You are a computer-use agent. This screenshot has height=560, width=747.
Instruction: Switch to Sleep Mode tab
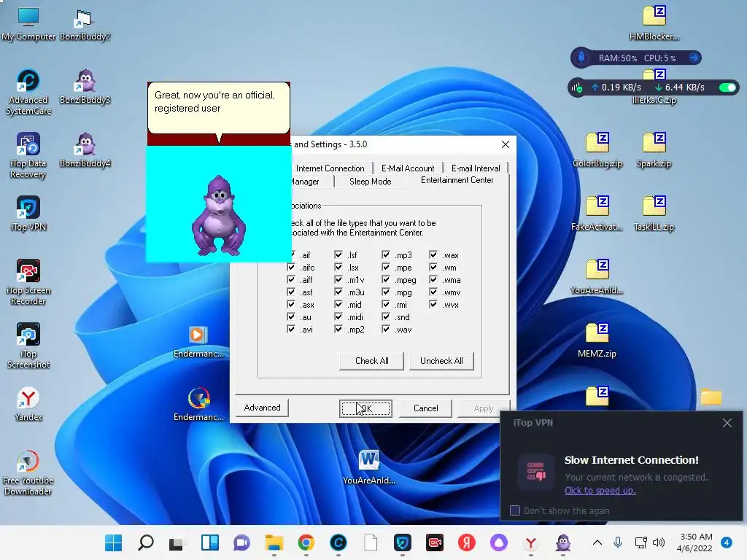coord(370,182)
